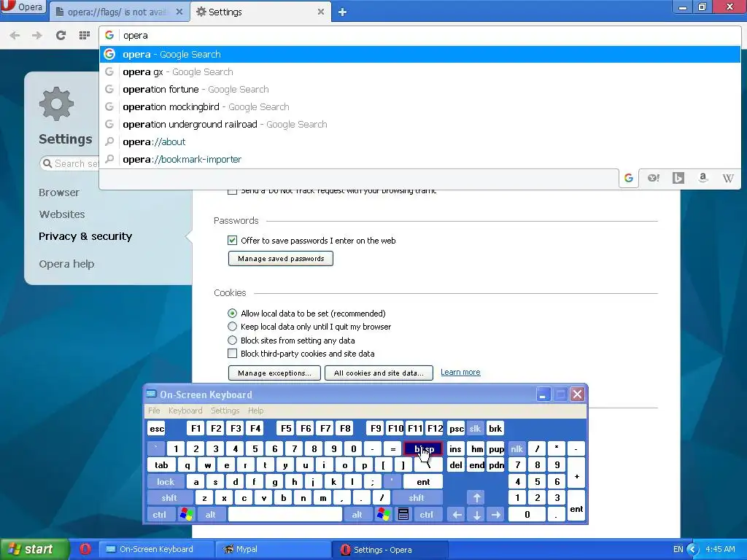Click On-Screen Keyboard taskbar button
This screenshot has height=560, width=747.
pos(157,549)
